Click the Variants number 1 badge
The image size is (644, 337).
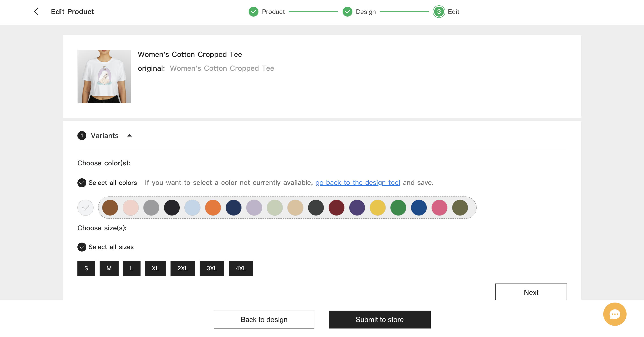[x=82, y=136]
